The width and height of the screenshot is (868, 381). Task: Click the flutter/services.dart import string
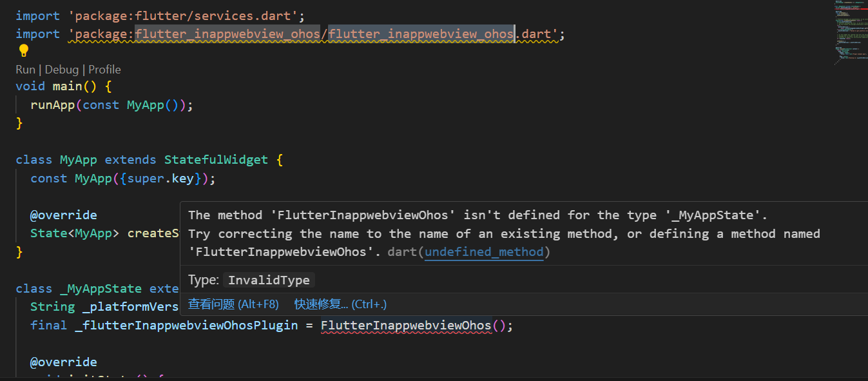[x=182, y=15]
